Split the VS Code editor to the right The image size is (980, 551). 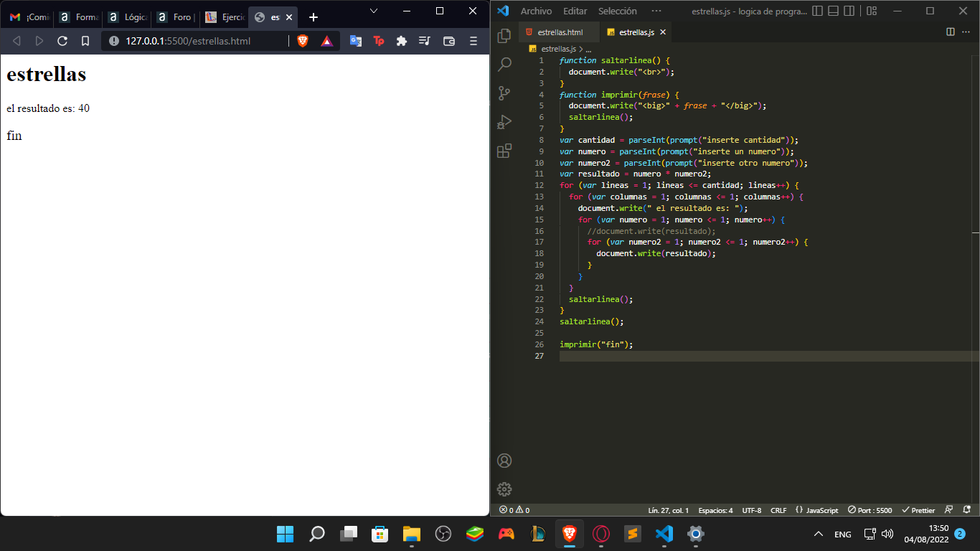tap(951, 32)
